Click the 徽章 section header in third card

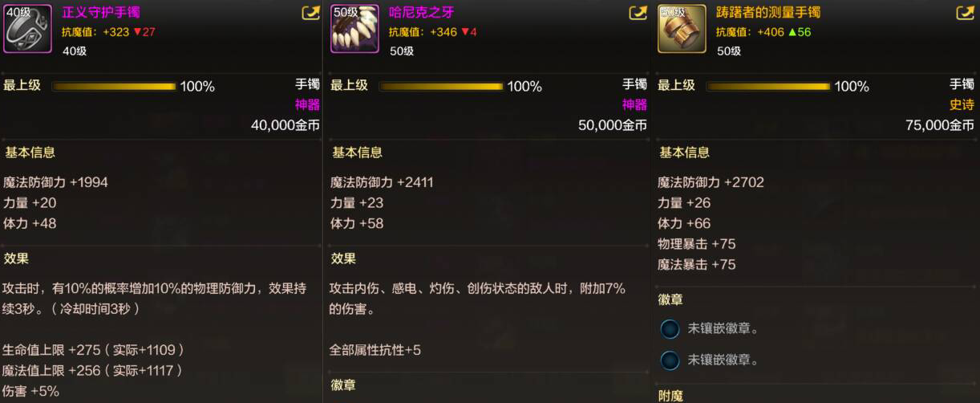[671, 299]
